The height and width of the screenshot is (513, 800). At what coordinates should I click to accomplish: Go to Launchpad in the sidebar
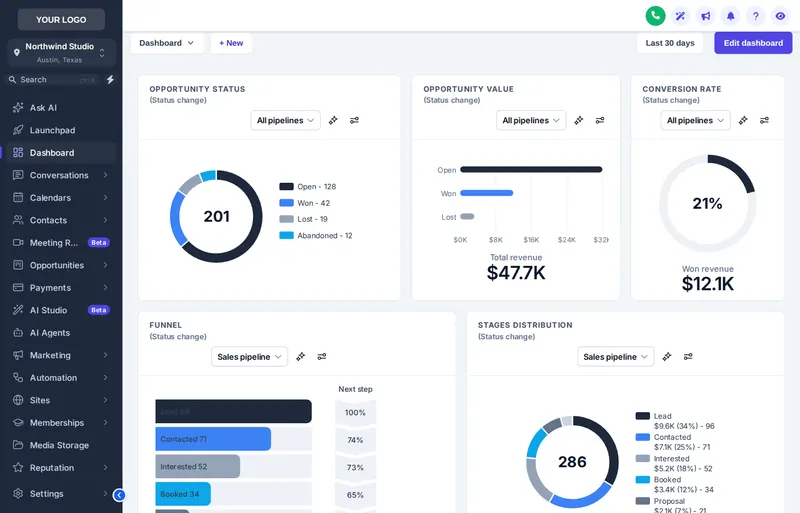click(61, 130)
